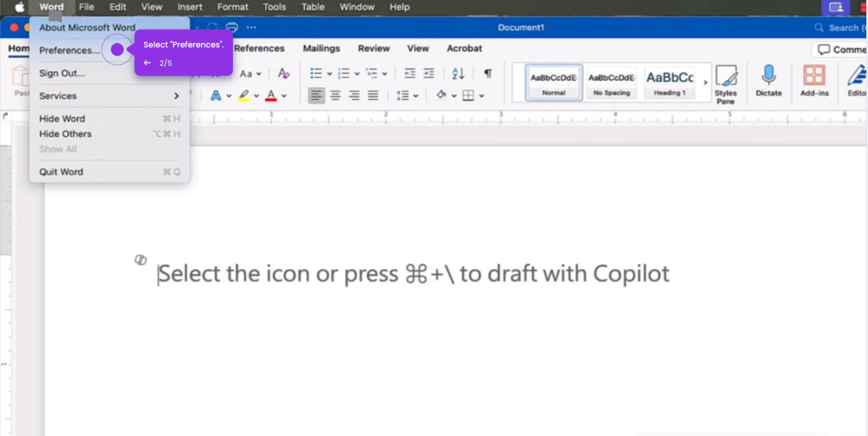868x436 pixels.
Task: Decrease the paragraph indent
Action: coord(409,73)
